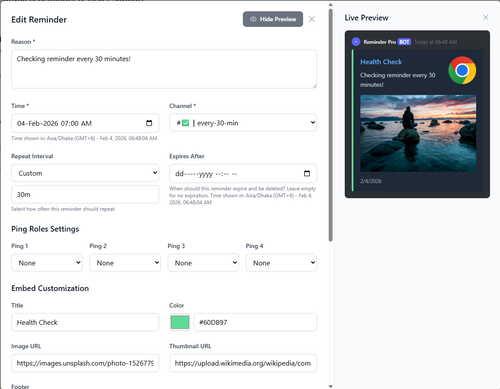The image size is (500, 389).
Task: Open the Time field calendar picker icon
Action: point(149,123)
